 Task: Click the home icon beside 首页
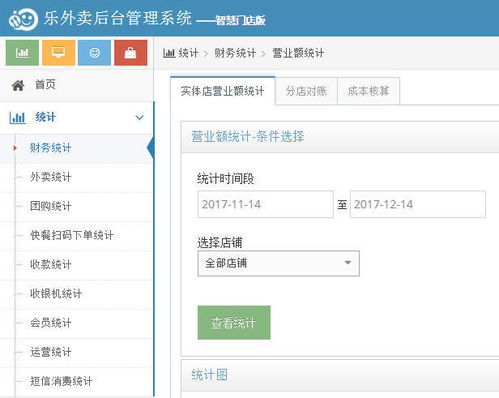point(18,85)
